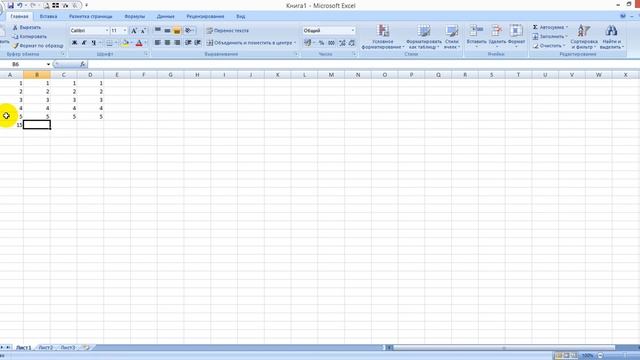Increase the cell indent
This screenshot has height=360, width=640.
pyautogui.click(x=198, y=42)
